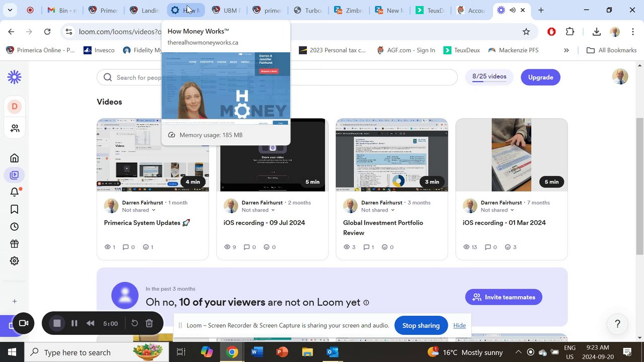Open the gift icon in Loom sidebar

coord(15,244)
